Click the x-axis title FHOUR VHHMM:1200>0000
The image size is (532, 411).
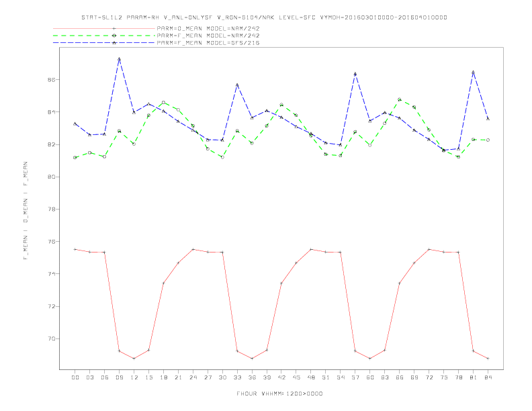pos(279,394)
